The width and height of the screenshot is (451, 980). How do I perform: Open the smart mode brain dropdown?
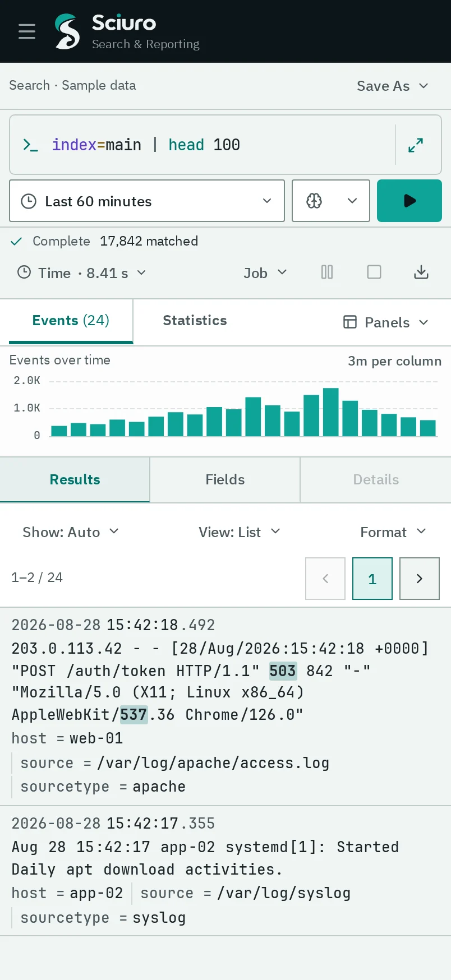pos(331,201)
